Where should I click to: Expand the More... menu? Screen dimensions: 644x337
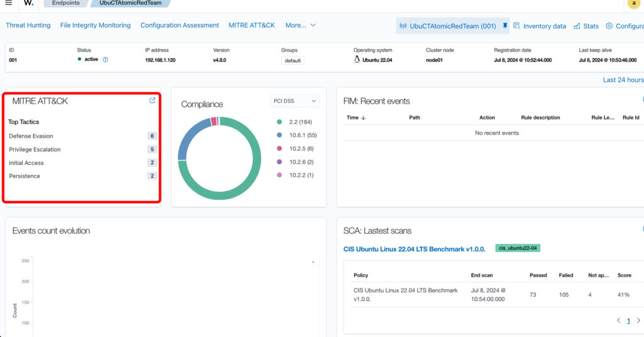[300, 25]
